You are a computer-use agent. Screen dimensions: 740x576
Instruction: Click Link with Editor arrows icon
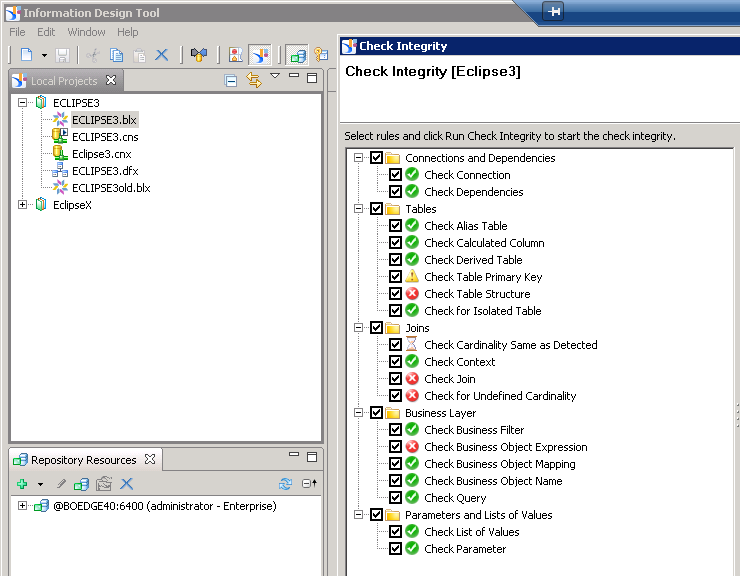(x=254, y=80)
